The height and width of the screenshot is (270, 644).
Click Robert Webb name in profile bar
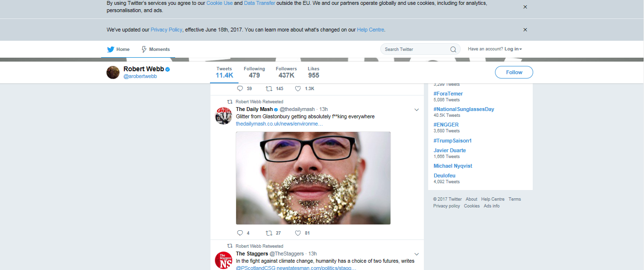tap(144, 69)
